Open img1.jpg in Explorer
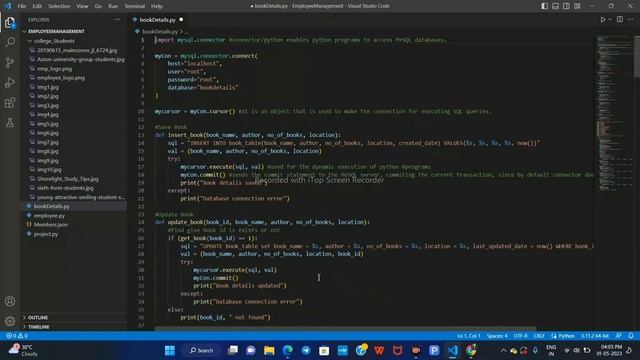The image size is (640, 360). (x=48, y=87)
